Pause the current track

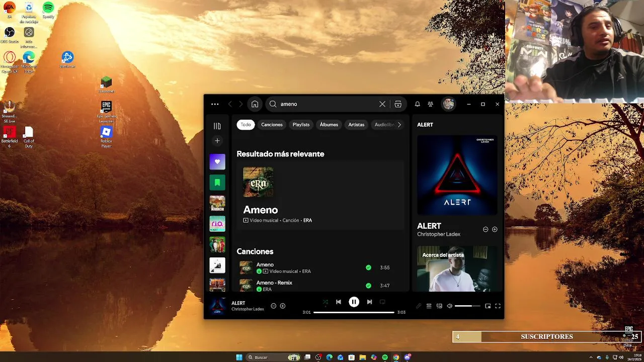pyautogui.click(x=354, y=302)
